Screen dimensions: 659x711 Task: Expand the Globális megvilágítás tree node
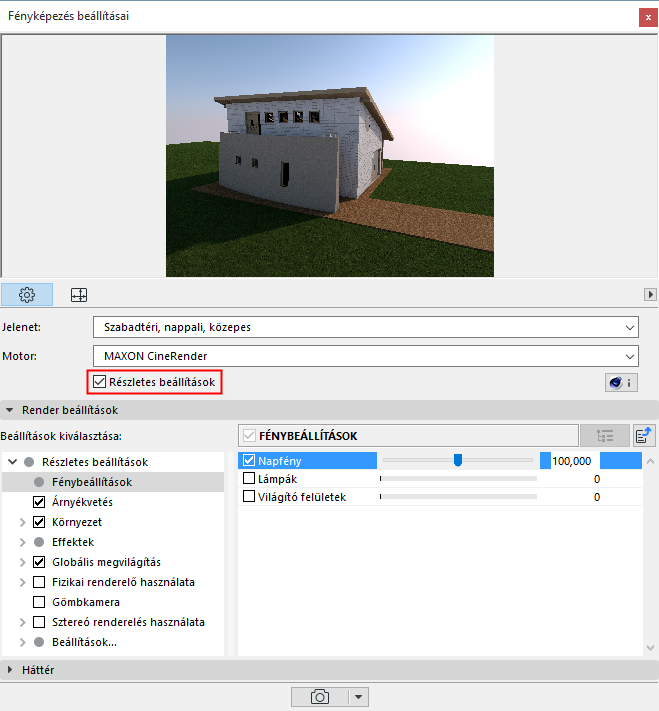pos(22,562)
